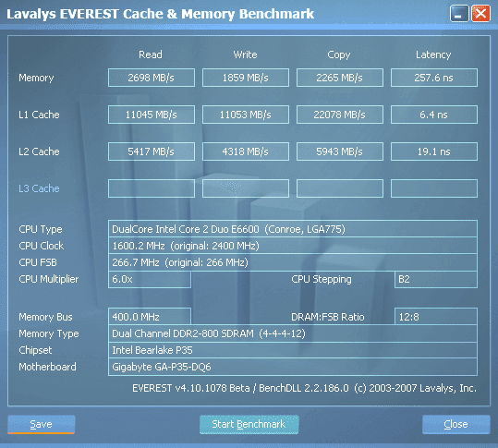Select L2 Cache Write 4318 MB/s
Viewport: 498px width, 448px height.
[x=246, y=151]
